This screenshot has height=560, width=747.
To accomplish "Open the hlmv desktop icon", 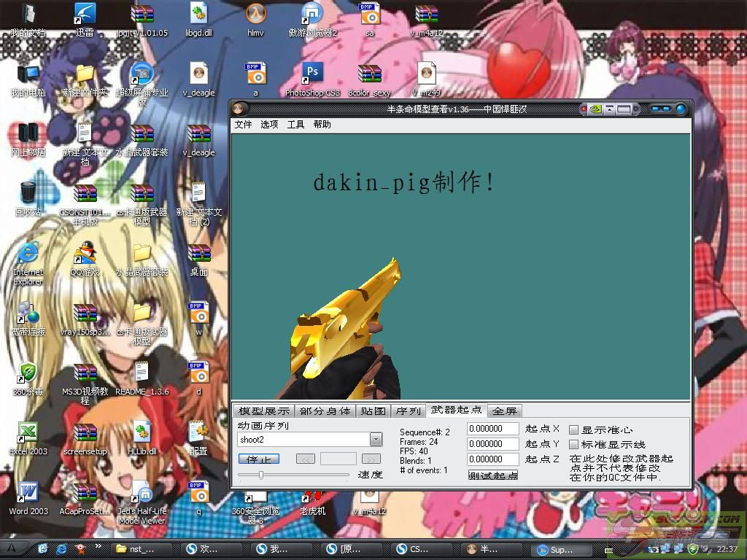I will (x=255, y=19).
